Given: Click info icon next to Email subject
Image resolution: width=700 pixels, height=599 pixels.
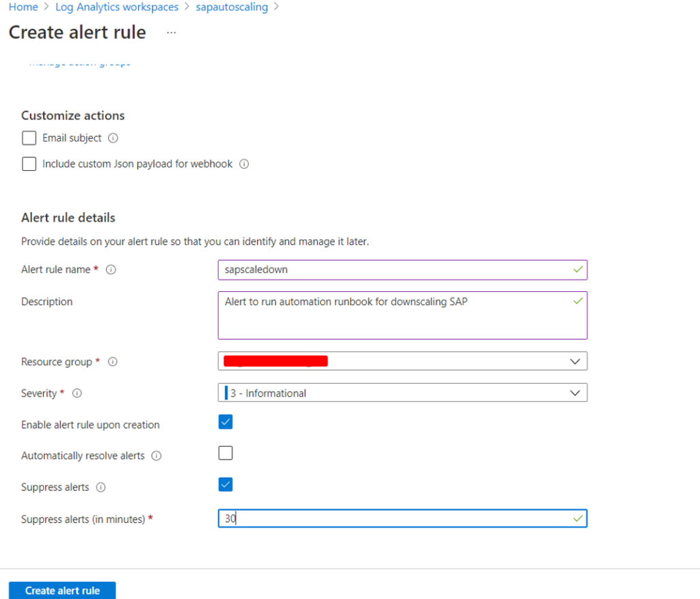Looking at the screenshot, I should (x=113, y=138).
